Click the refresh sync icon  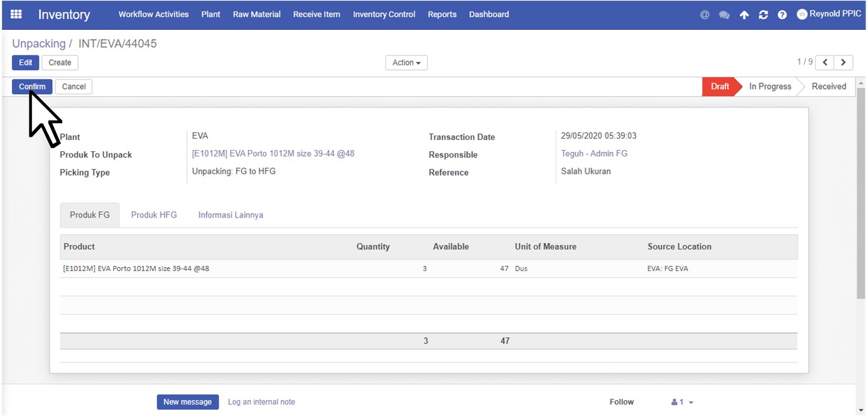(763, 15)
